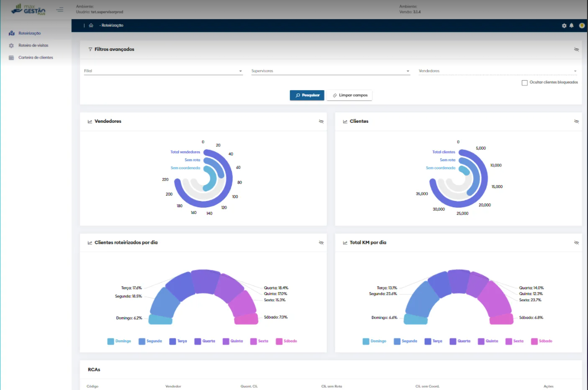
Task: Click the Carteira de clientes sidebar icon
Action: tap(12, 58)
